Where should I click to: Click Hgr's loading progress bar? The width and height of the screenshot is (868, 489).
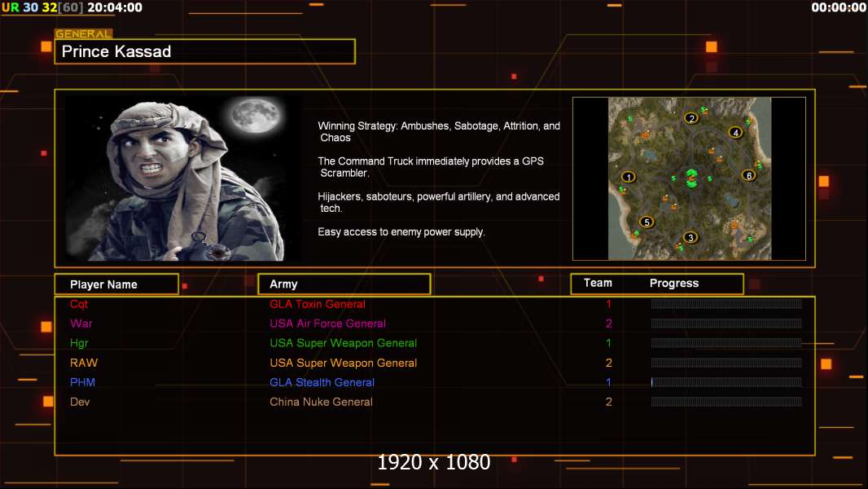(726, 343)
